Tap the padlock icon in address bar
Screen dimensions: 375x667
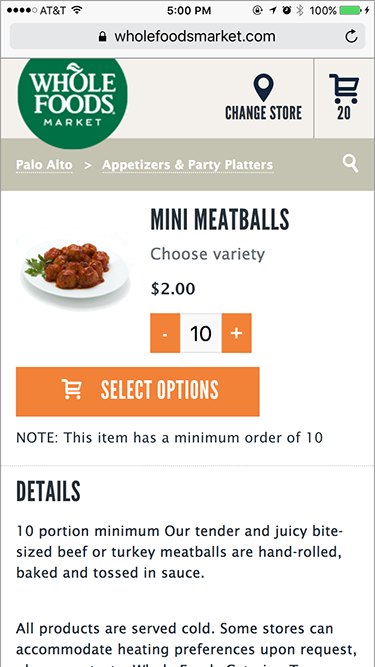coord(102,37)
